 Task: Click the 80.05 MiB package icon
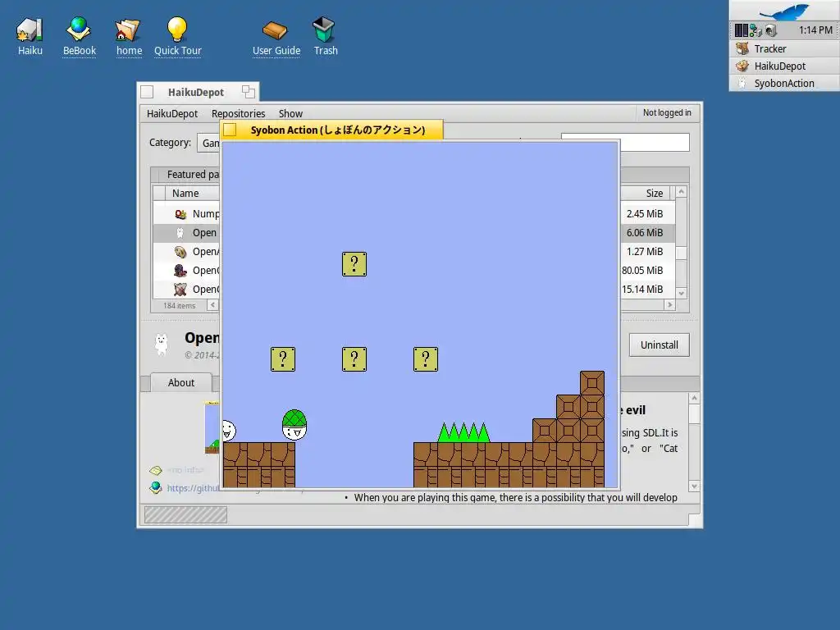pos(180,271)
